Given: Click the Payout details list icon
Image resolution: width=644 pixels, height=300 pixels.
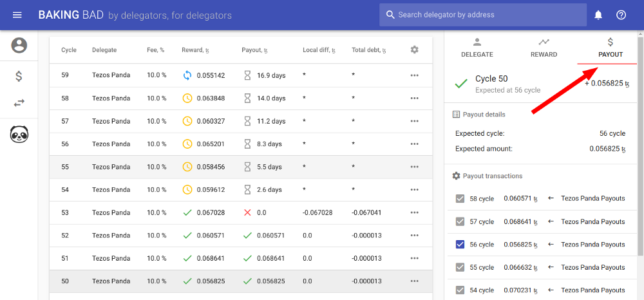Looking at the screenshot, I should point(456,115).
